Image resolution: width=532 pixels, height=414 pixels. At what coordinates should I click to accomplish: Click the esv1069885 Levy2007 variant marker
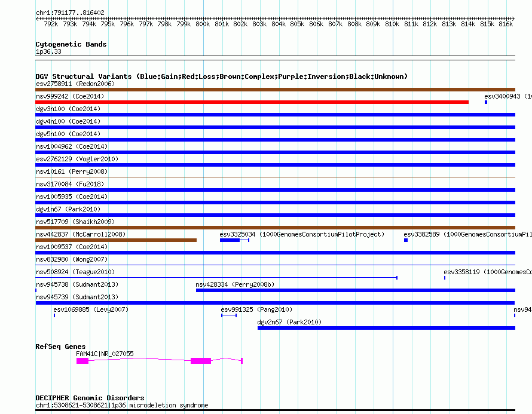click(54, 315)
